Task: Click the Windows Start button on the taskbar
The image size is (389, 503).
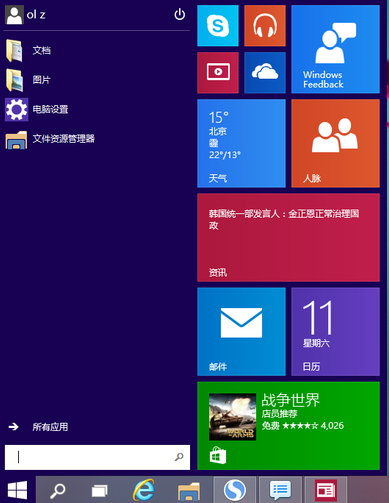Action: tap(17, 490)
